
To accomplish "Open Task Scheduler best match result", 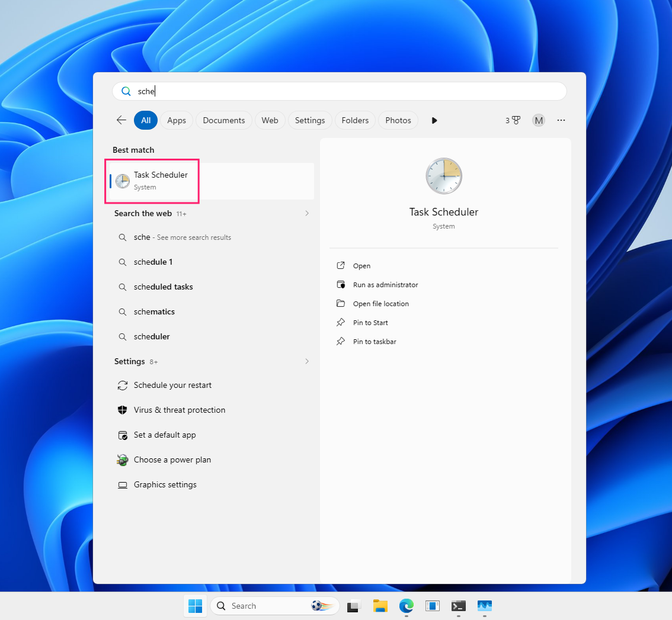I will tap(212, 181).
